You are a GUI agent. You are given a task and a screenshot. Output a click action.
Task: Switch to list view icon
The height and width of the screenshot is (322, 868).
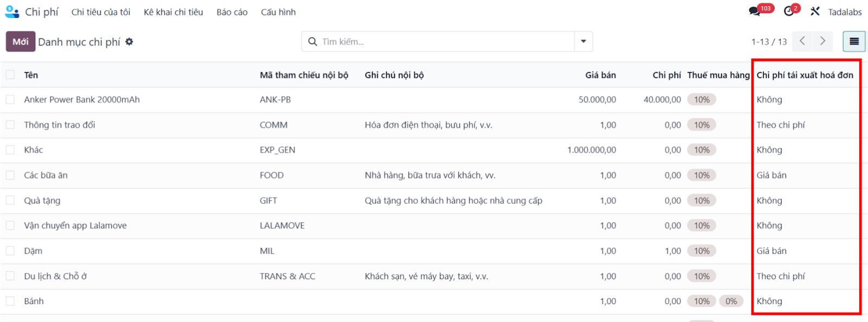click(x=854, y=41)
